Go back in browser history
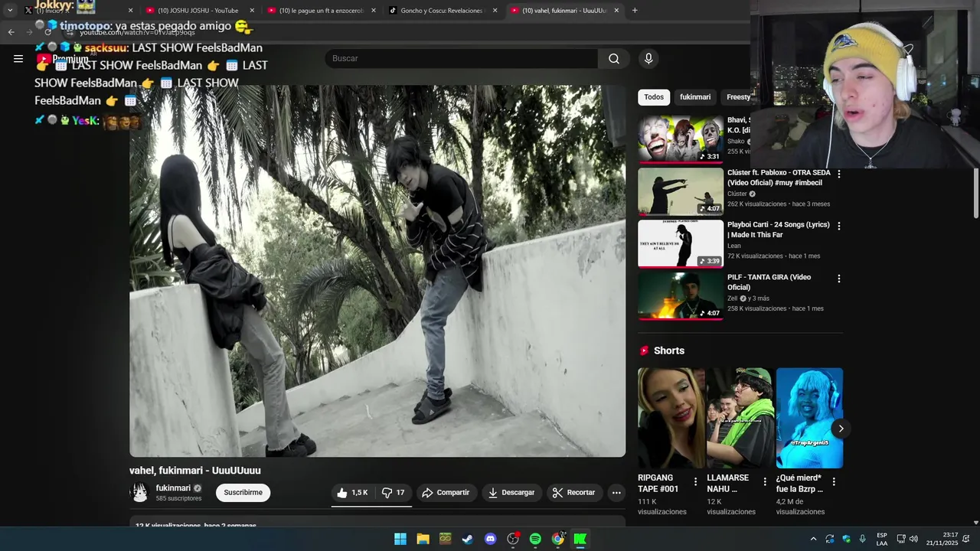980x551 pixels. tap(11, 32)
